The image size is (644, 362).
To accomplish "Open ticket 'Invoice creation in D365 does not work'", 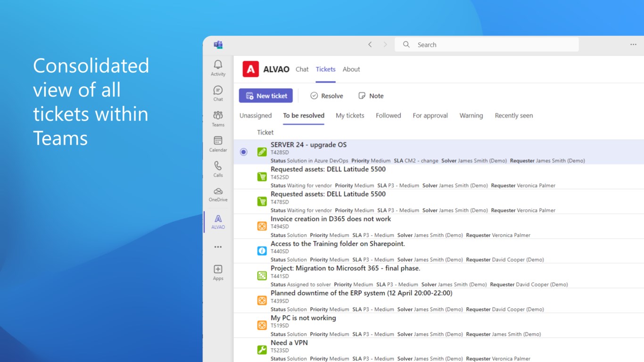I will [330, 219].
